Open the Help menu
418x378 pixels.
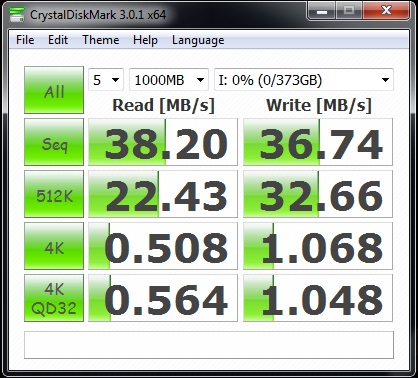point(145,40)
